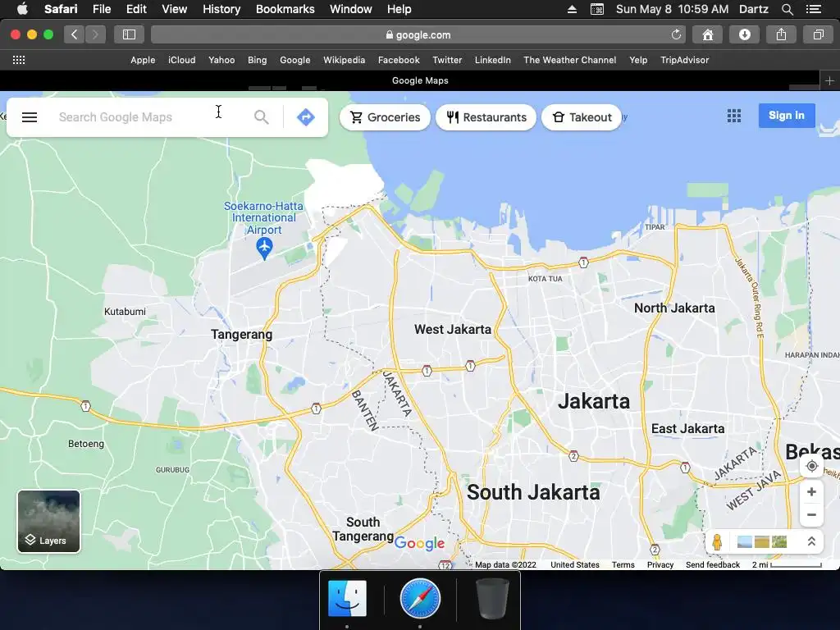Screen dimensions: 840x630
Task: Click United States in map footer
Action: (x=575, y=564)
